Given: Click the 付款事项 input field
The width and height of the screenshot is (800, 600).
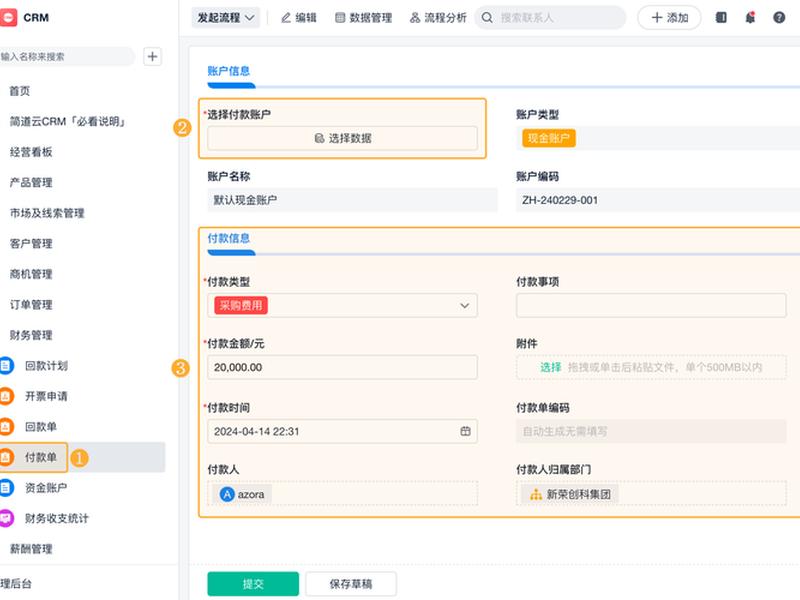Looking at the screenshot, I should (x=651, y=306).
